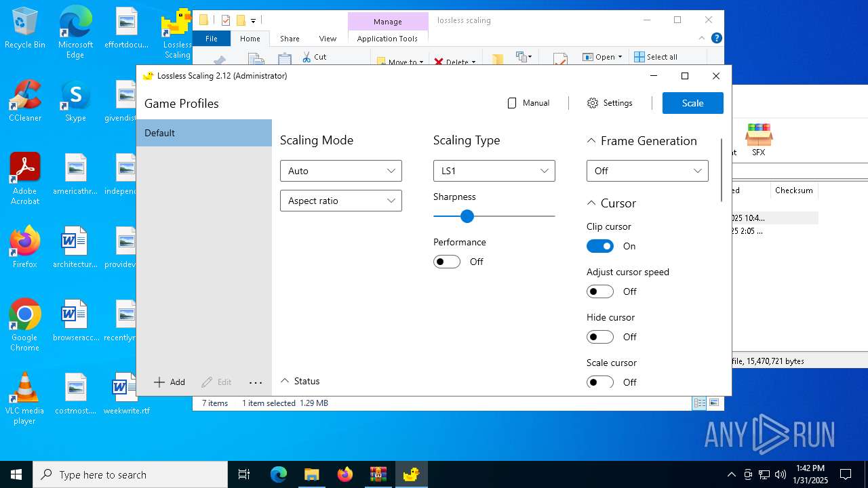868x488 pixels.
Task: Click the Scale button
Action: (x=692, y=103)
